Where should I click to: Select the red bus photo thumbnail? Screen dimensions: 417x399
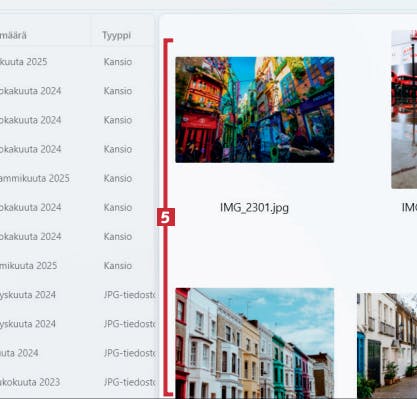point(404,109)
